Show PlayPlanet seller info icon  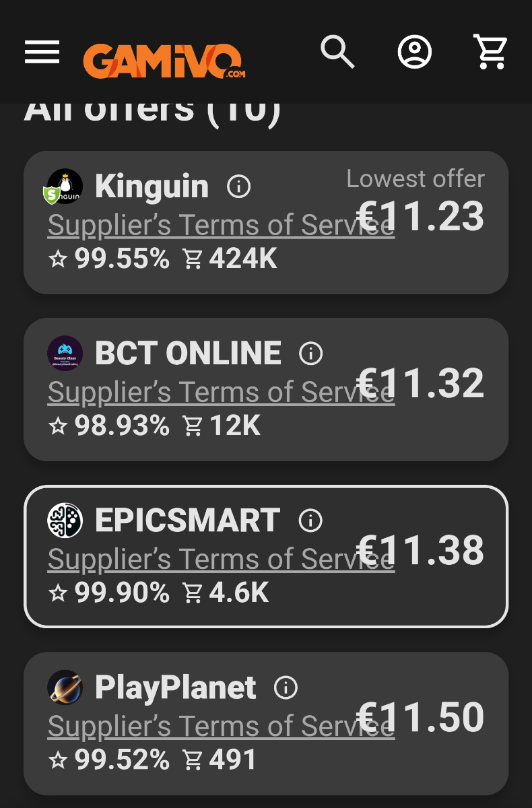(286, 687)
